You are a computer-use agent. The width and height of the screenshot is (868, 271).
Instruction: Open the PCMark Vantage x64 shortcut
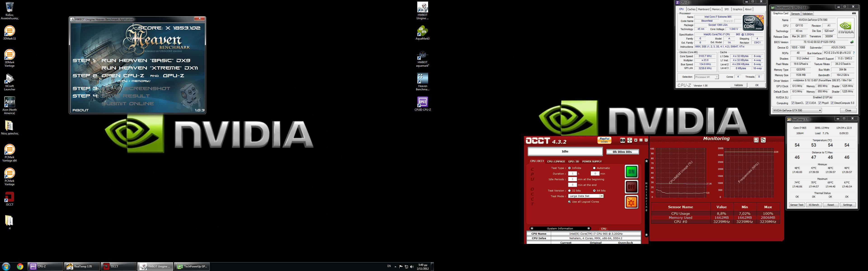(x=9, y=153)
